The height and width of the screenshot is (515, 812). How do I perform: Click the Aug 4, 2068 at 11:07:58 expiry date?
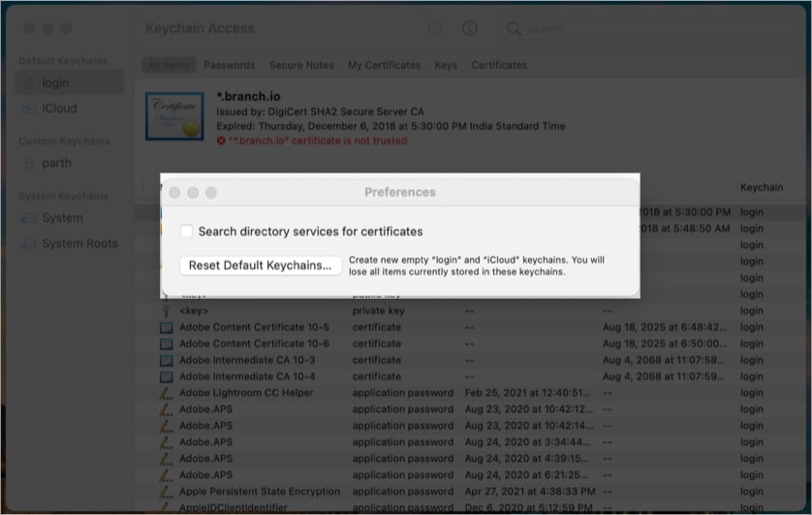pos(664,360)
